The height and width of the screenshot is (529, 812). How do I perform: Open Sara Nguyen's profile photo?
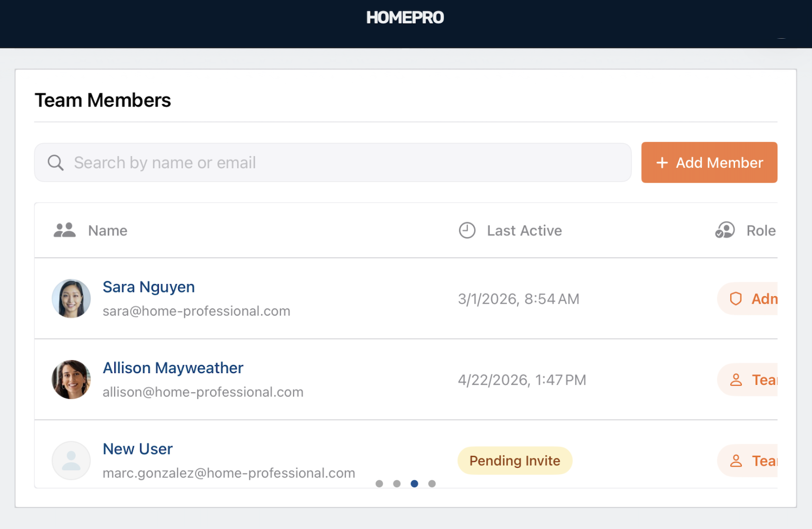click(x=71, y=299)
